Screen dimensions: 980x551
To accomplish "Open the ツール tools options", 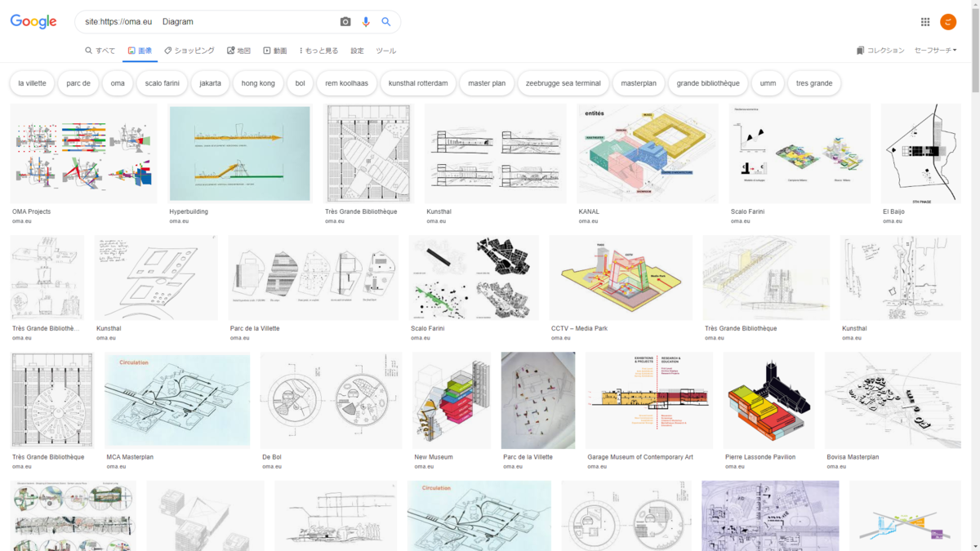I will [x=386, y=51].
